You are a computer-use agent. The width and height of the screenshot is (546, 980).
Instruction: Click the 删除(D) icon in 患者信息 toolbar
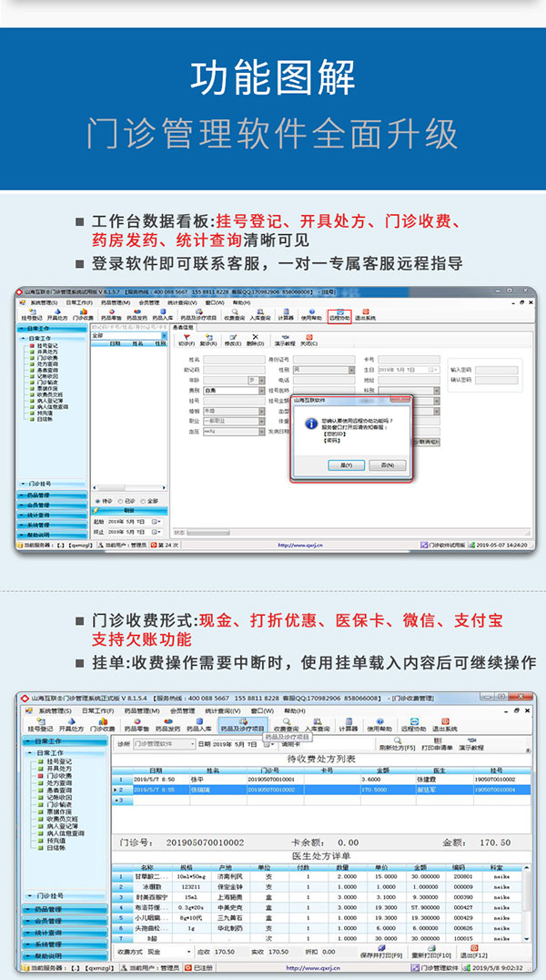[255, 340]
